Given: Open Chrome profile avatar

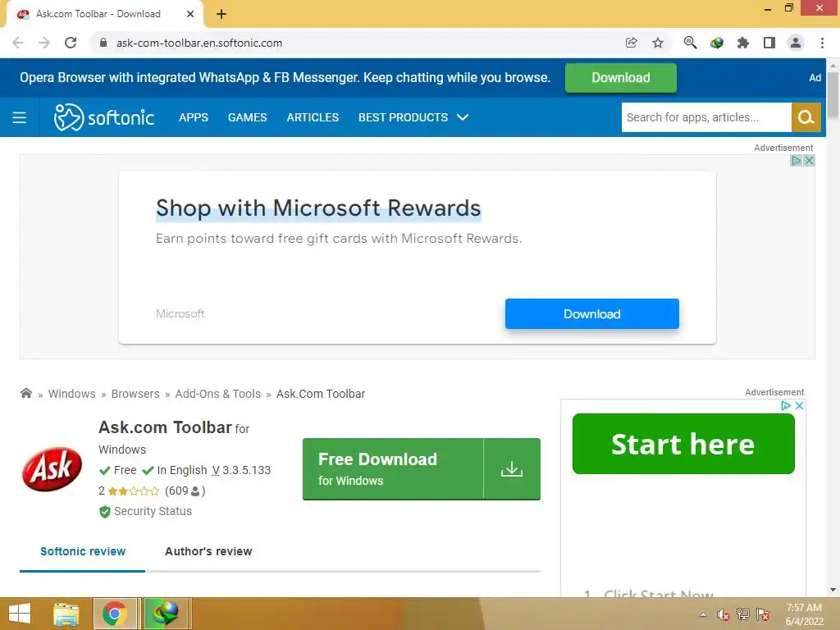Looking at the screenshot, I should coord(796,43).
